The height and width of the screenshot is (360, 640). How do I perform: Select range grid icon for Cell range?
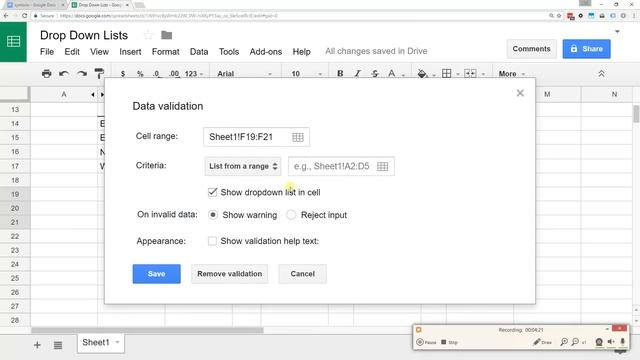[298, 137]
